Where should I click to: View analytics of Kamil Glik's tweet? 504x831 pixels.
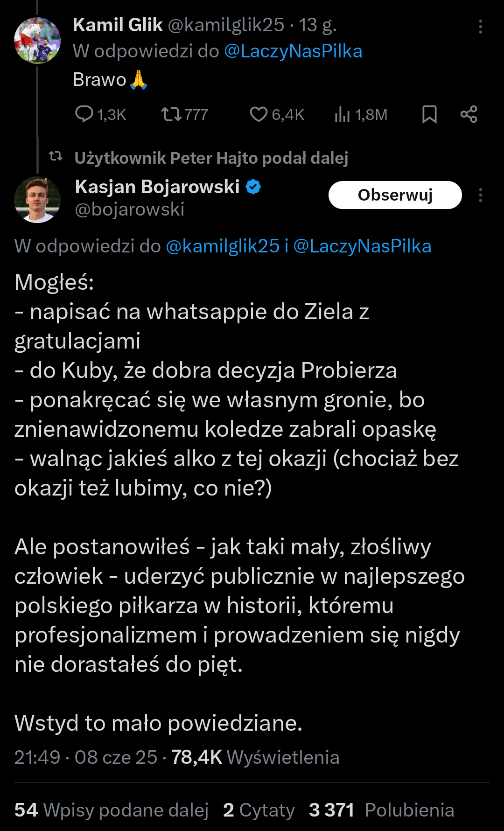342,114
